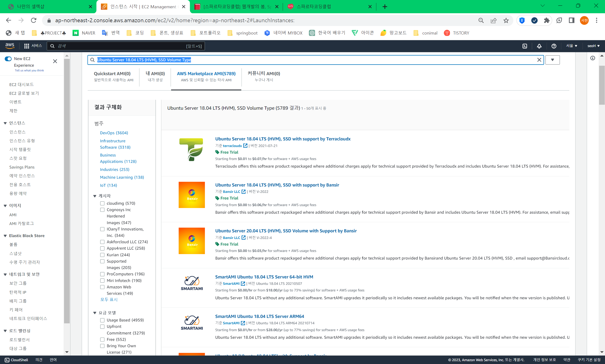605x364 pixels.
Task: Open the TISTORY bookmark
Action: click(x=456, y=33)
